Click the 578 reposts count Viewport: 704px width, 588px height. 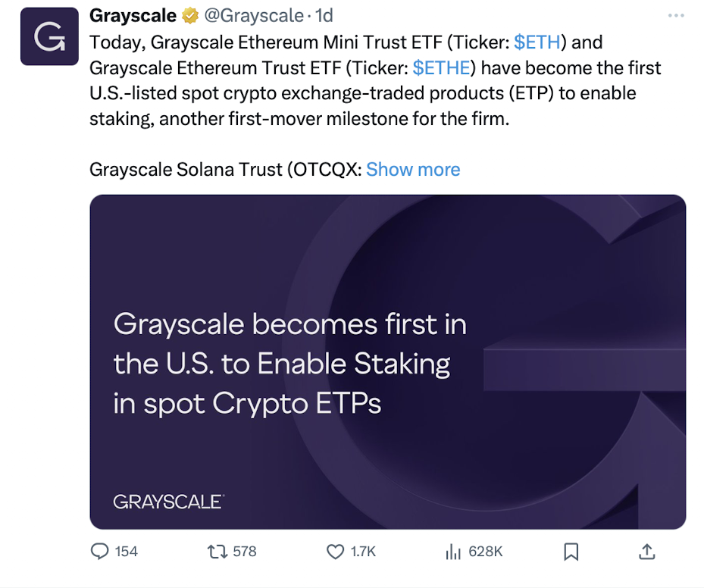pos(244,552)
